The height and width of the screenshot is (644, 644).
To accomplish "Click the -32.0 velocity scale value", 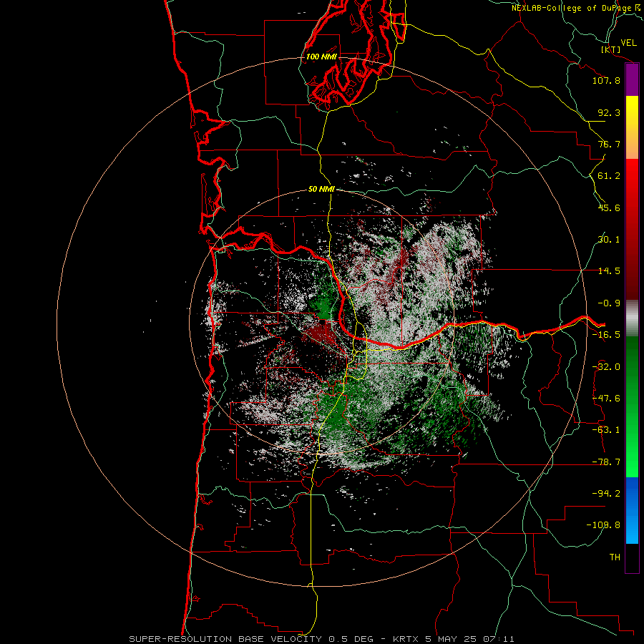I will [606, 367].
